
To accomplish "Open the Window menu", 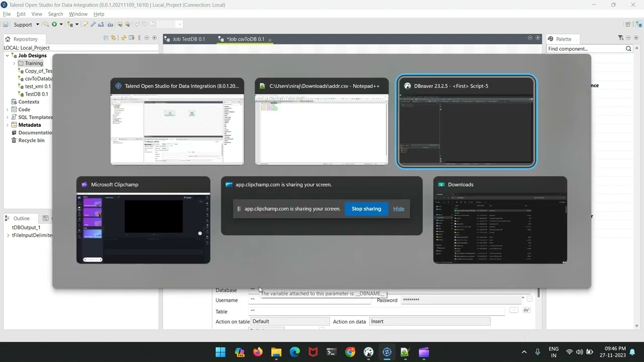I will (x=78, y=14).
